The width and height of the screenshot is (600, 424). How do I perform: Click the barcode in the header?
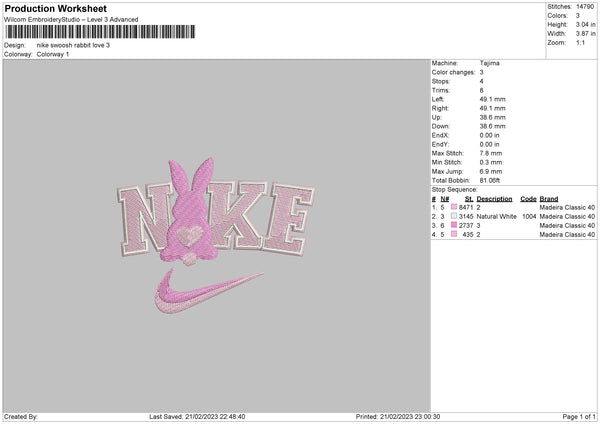(x=100, y=31)
